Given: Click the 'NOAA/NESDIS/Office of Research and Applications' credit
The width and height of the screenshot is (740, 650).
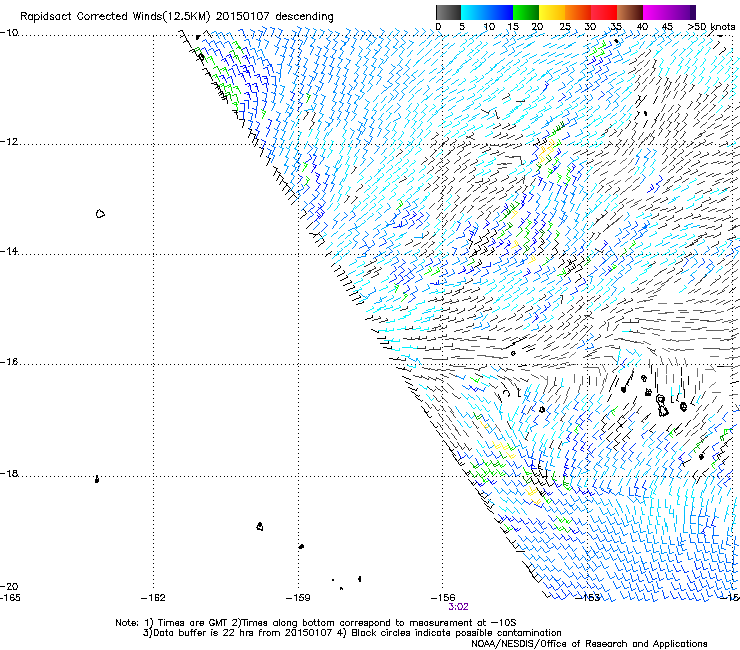Looking at the screenshot, I should (x=589, y=644).
